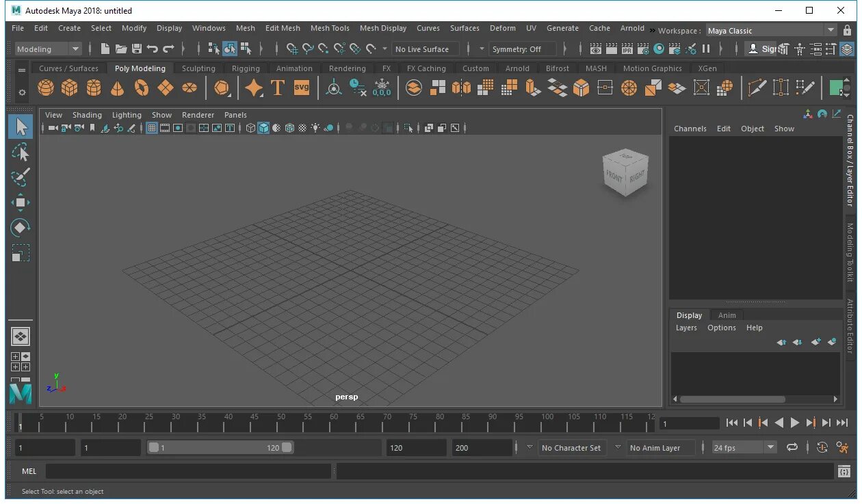Select the Paint Selection tool
Viewport: 862px width, 504px height.
(x=21, y=177)
